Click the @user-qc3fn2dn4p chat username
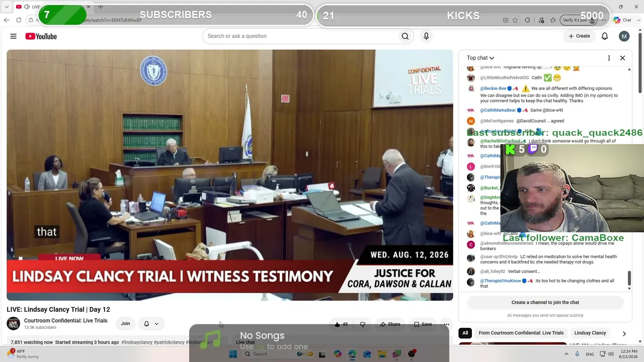644x362 pixels. [x=499, y=256]
